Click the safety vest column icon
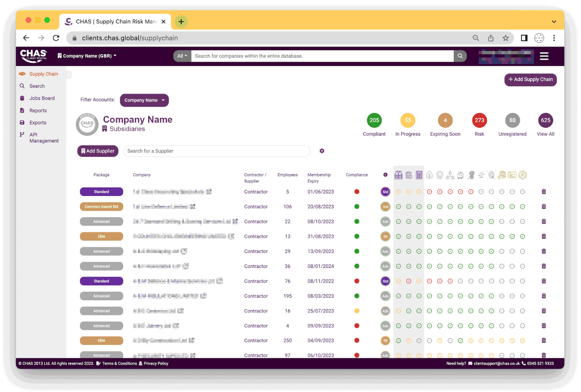The width and height of the screenshot is (581, 392). tap(398, 175)
